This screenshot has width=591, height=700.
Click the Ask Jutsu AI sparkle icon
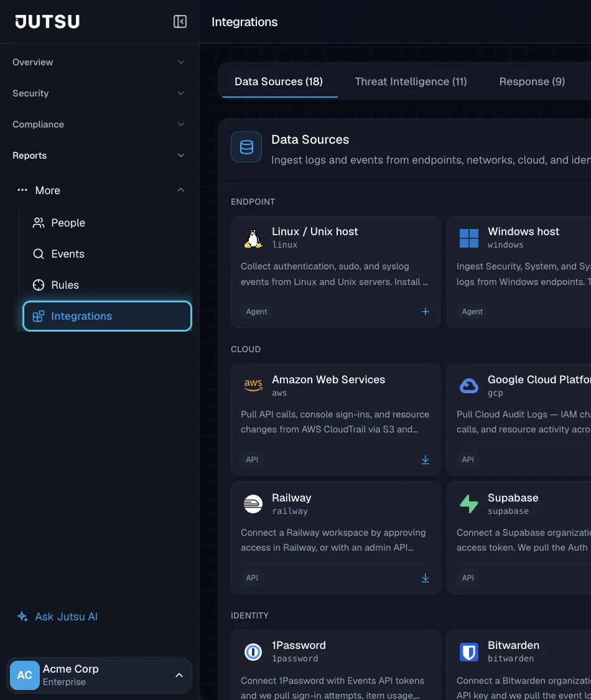point(22,617)
